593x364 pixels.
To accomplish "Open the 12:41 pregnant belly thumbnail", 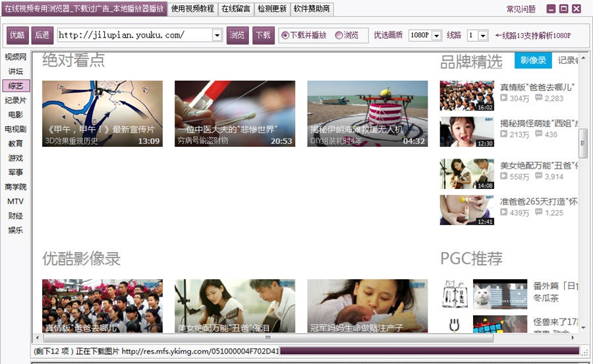I will coord(466,210).
